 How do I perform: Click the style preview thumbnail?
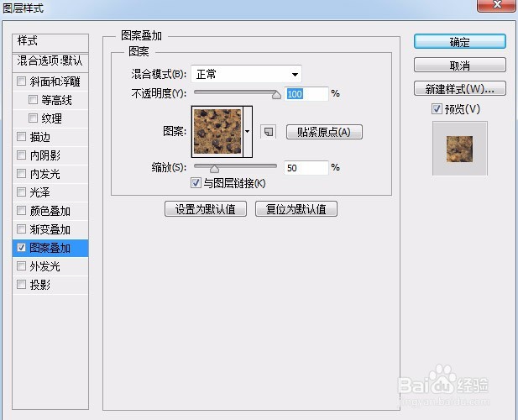(x=459, y=149)
